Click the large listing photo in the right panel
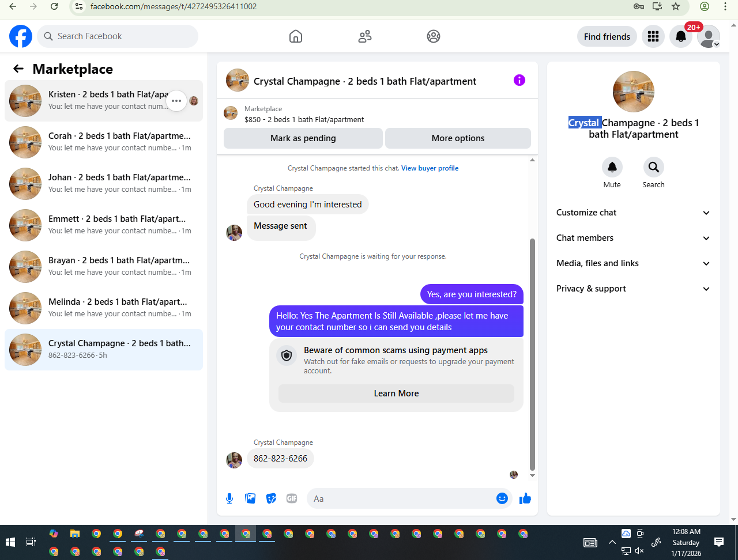The width and height of the screenshot is (738, 560). tap(634, 92)
